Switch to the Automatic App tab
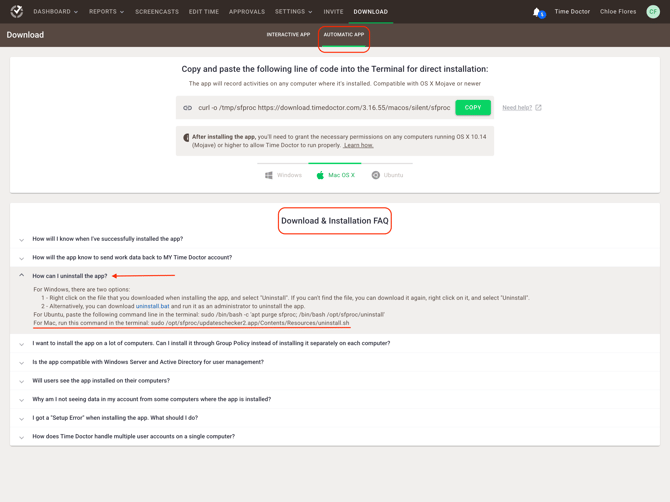 click(344, 35)
